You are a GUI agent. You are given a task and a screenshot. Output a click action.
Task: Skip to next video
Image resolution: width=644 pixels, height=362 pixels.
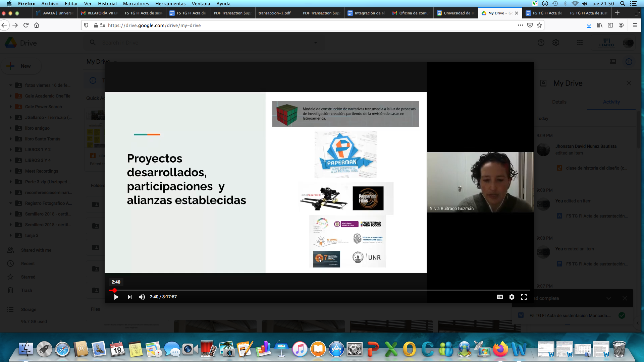130,297
